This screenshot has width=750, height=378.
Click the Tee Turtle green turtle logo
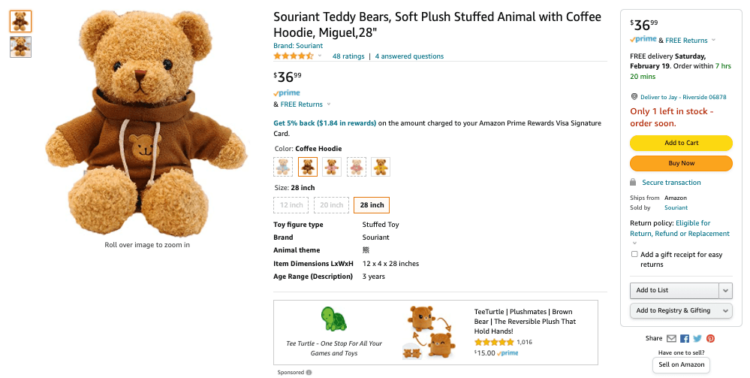point(334,319)
